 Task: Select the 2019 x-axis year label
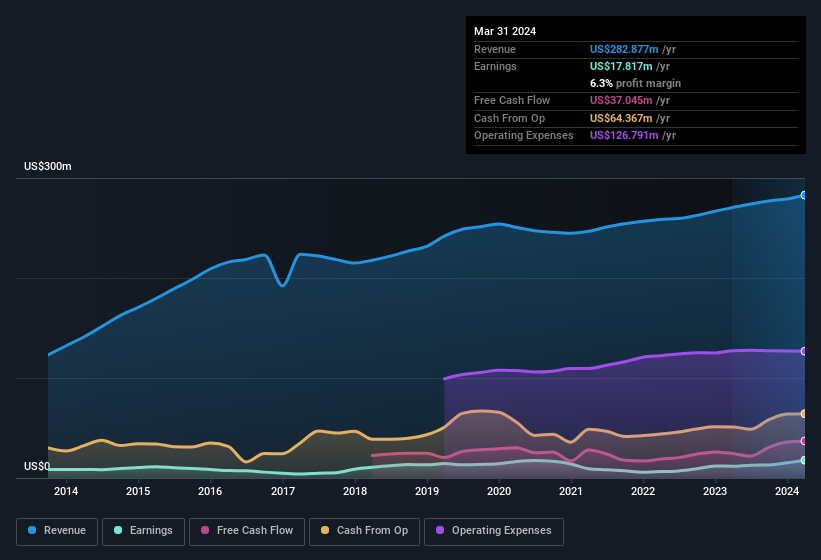427,491
